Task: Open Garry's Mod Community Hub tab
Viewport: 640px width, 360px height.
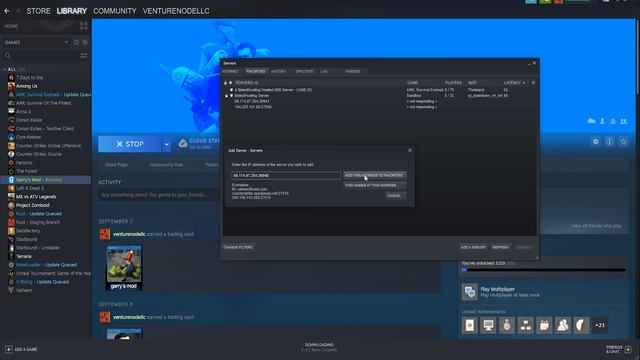Action: [166, 165]
